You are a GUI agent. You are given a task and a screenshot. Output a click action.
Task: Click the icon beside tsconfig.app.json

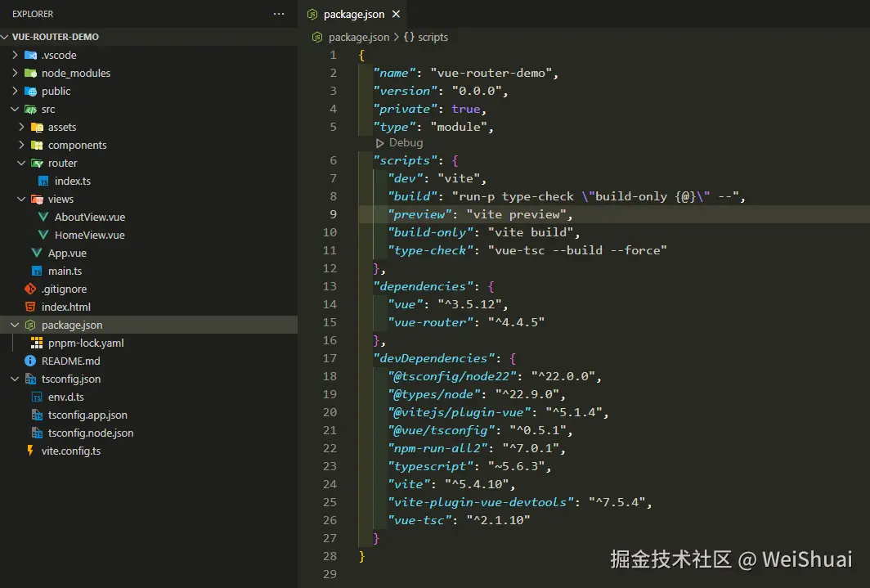pos(37,415)
